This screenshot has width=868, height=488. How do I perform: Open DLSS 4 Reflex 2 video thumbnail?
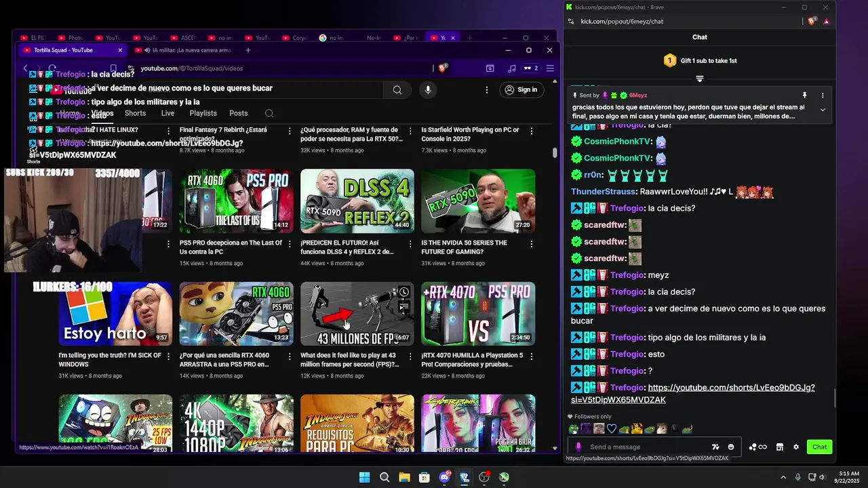[357, 201]
